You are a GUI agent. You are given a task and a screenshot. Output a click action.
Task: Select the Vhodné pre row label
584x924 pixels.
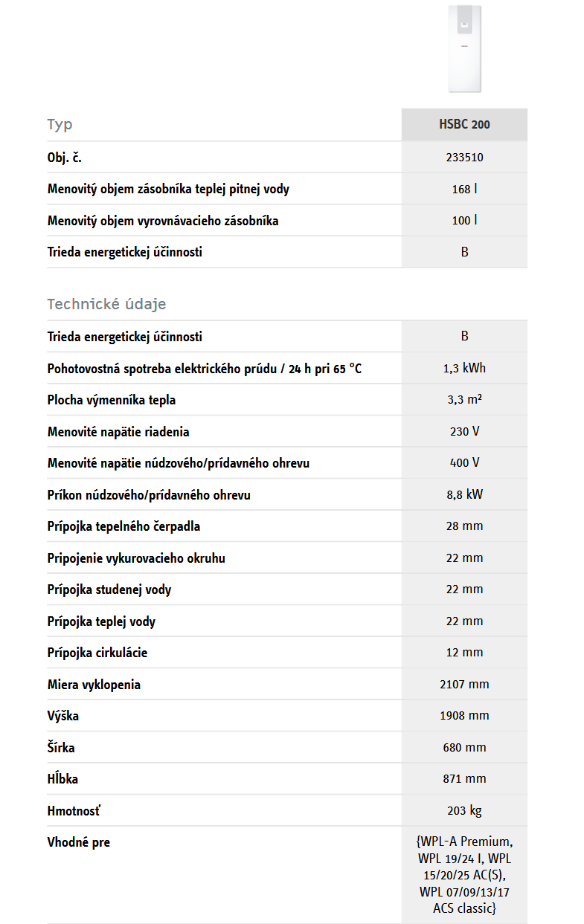point(79,842)
